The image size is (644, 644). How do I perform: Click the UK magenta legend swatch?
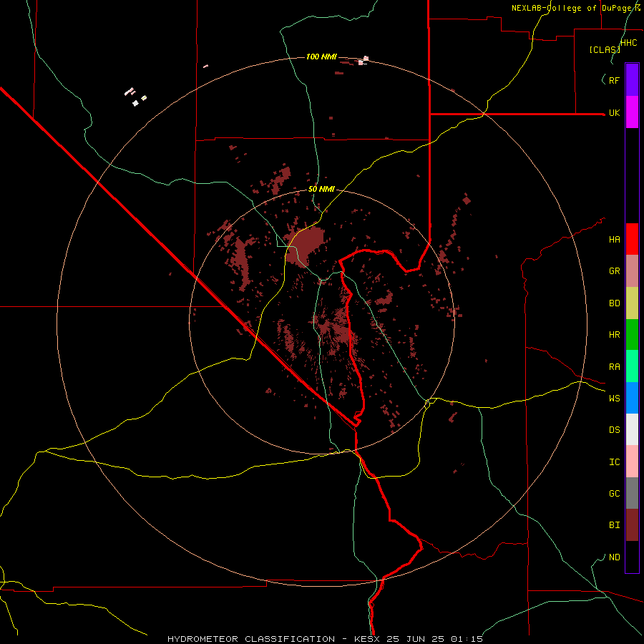coord(632,112)
